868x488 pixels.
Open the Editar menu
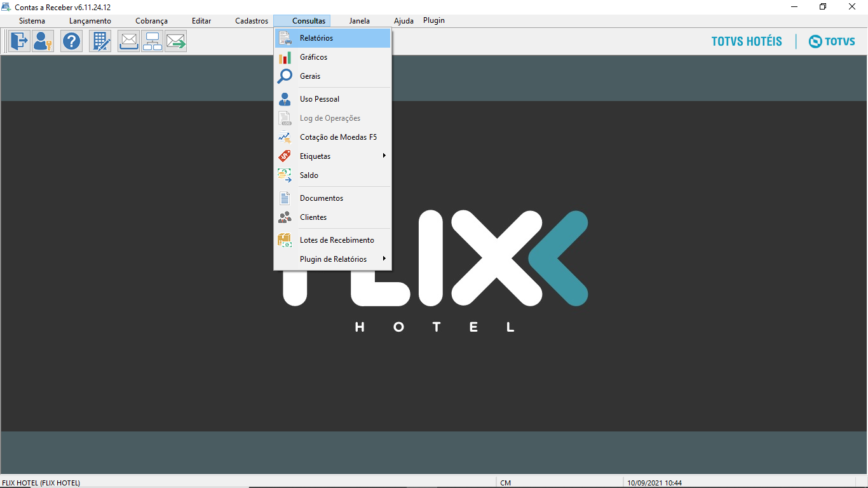(201, 21)
